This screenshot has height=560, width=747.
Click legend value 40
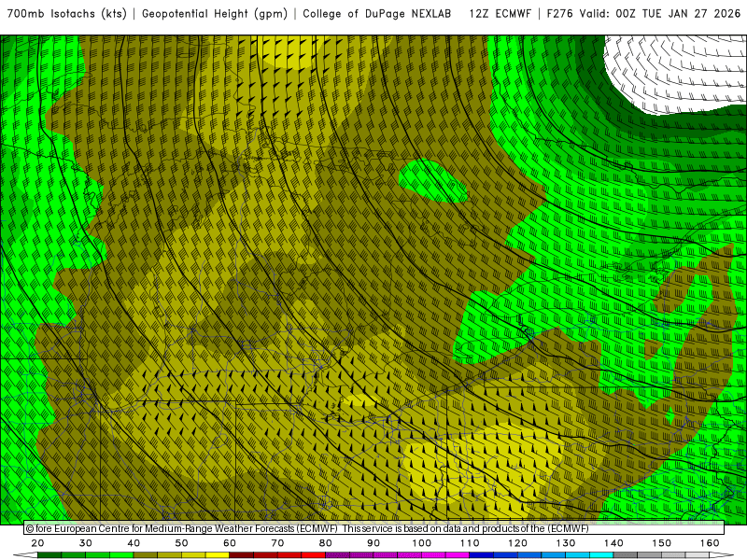coord(134,543)
